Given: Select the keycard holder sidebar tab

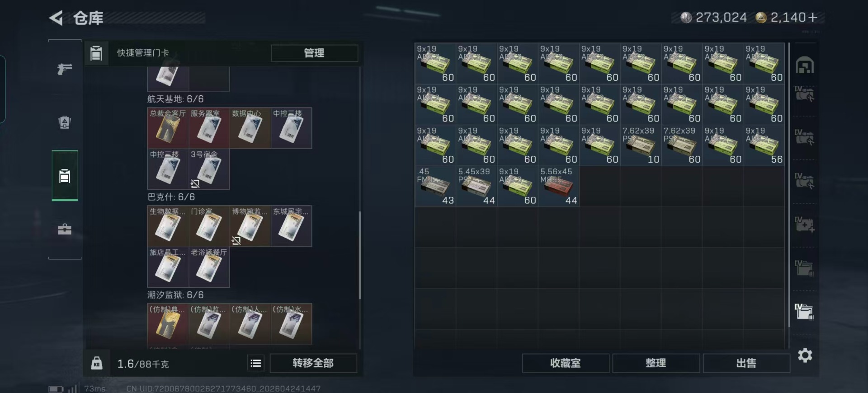Looking at the screenshot, I should pos(65,176).
